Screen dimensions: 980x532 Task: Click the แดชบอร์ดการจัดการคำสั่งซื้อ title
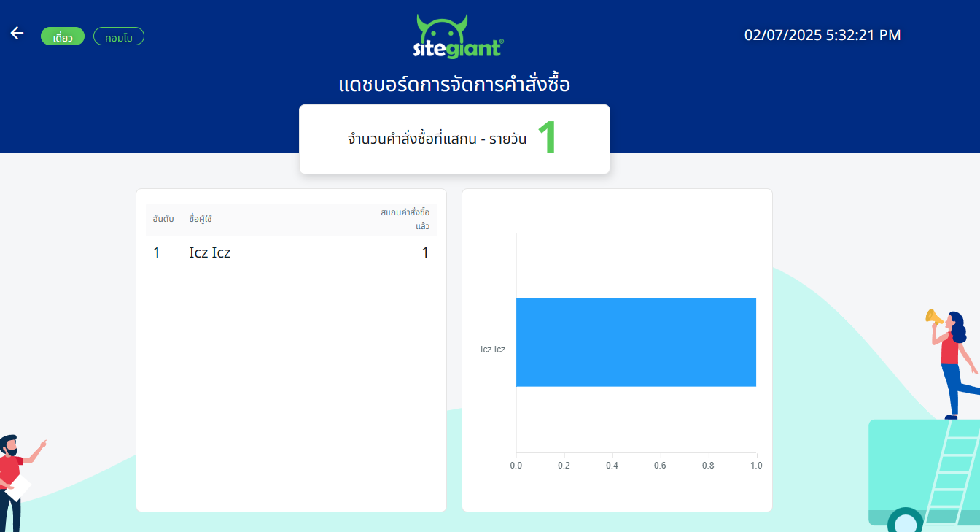coord(454,85)
